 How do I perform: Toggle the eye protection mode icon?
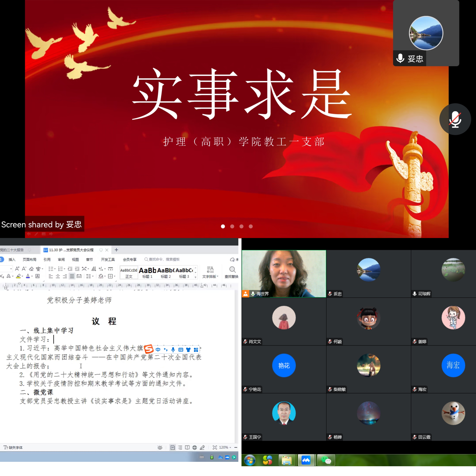click(160, 447)
